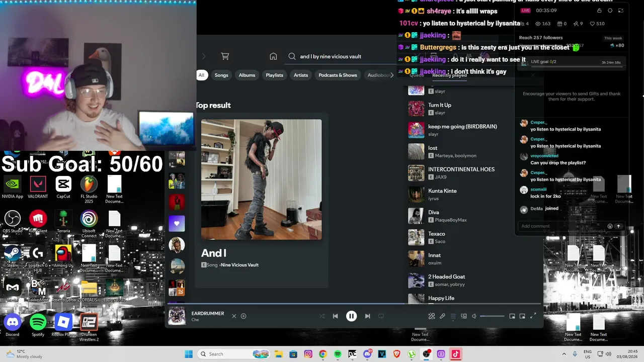This screenshot has height=362, width=644.
Task: Click the Add comment field
Action: [x=562, y=226]
